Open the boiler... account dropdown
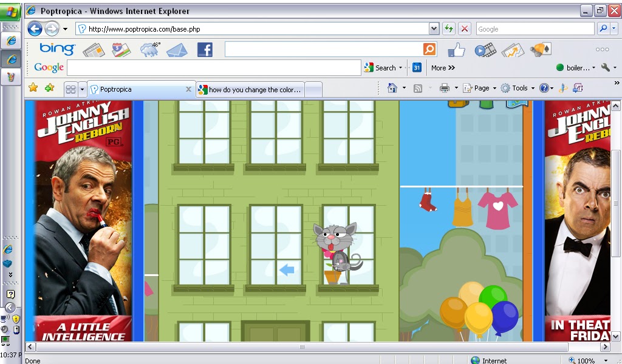622x364 pixels. click(576, 68)
